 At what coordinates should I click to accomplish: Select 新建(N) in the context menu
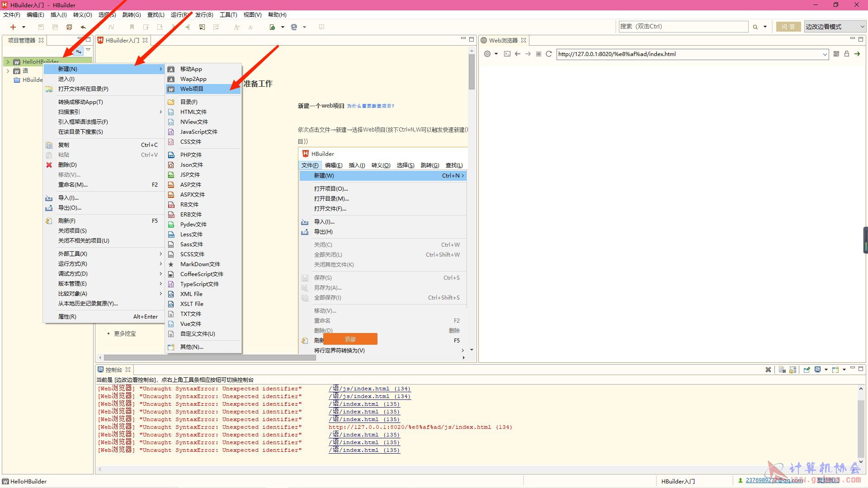point(104,69)
